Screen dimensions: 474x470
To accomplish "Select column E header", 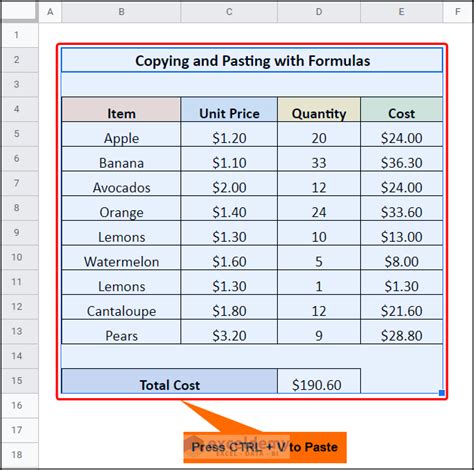I will point(402,12).
